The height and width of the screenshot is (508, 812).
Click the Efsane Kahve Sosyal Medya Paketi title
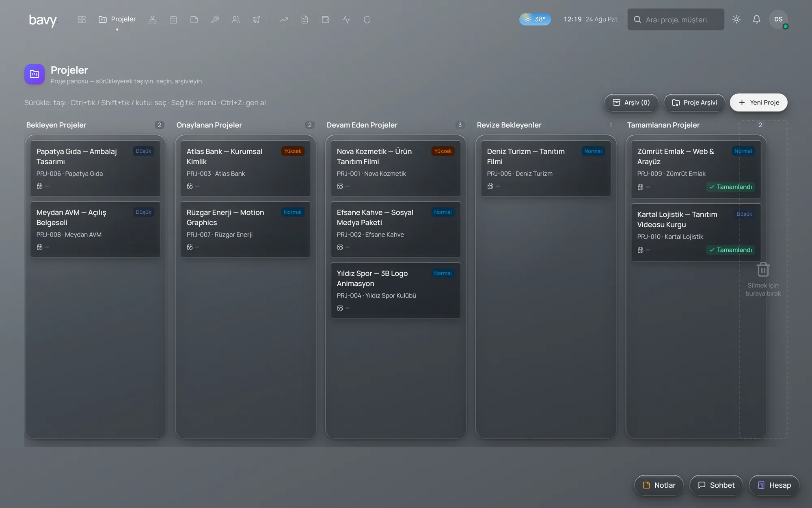pyautogui.click(x=375, y=217)
